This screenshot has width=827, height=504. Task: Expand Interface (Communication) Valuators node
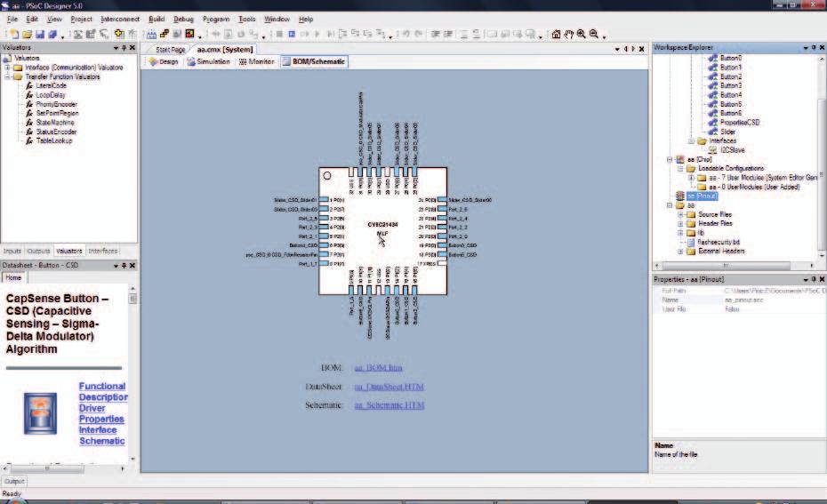pos(7,68)
